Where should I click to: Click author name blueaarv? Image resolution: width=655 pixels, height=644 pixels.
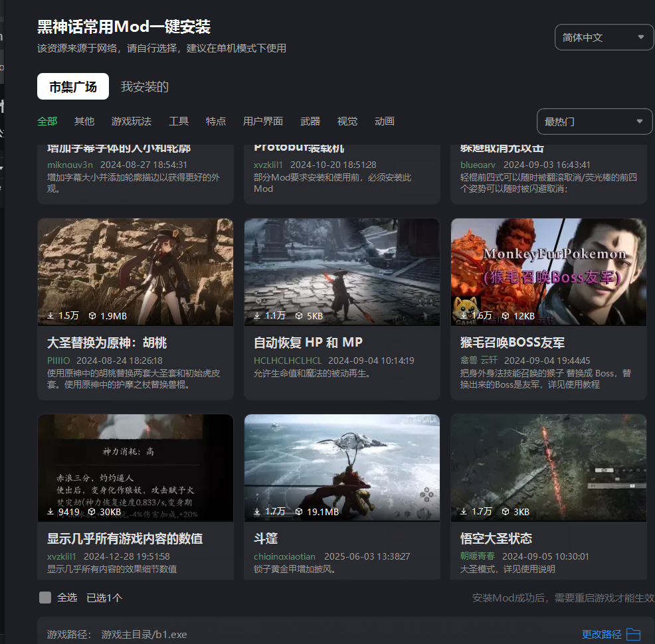tap(478, 165)
